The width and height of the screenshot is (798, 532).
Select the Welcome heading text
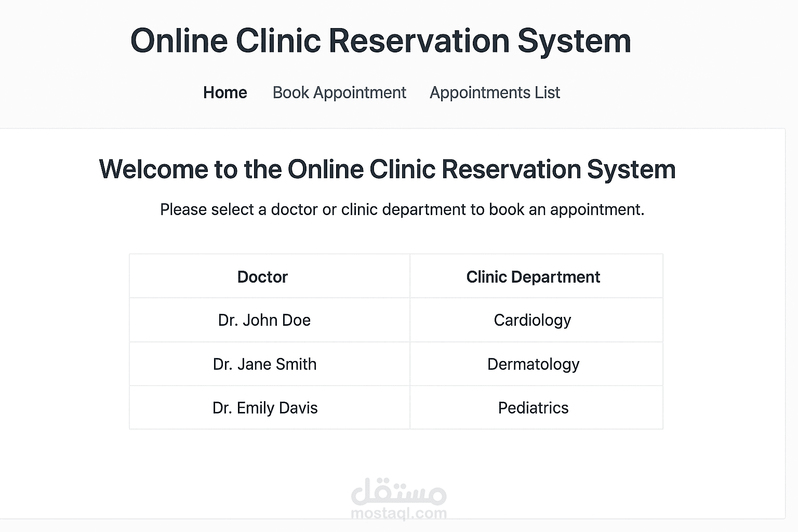(387, 169)
